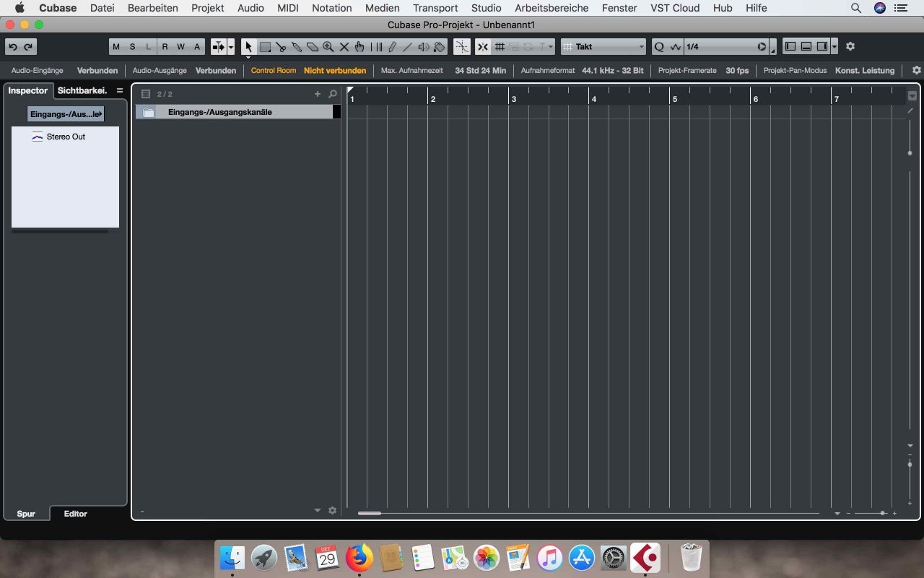Toggle Suspend all automation A button
Screen dimensions: 924x578
coord(196,47)
